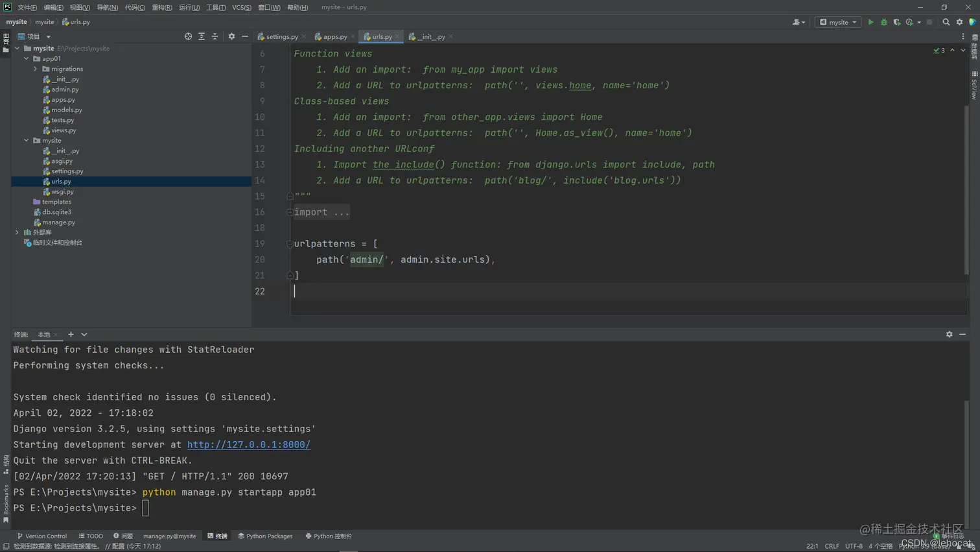Open Structure side tool window
The width and height of the screenshot is (980, 552).
(x=6, y=464)
